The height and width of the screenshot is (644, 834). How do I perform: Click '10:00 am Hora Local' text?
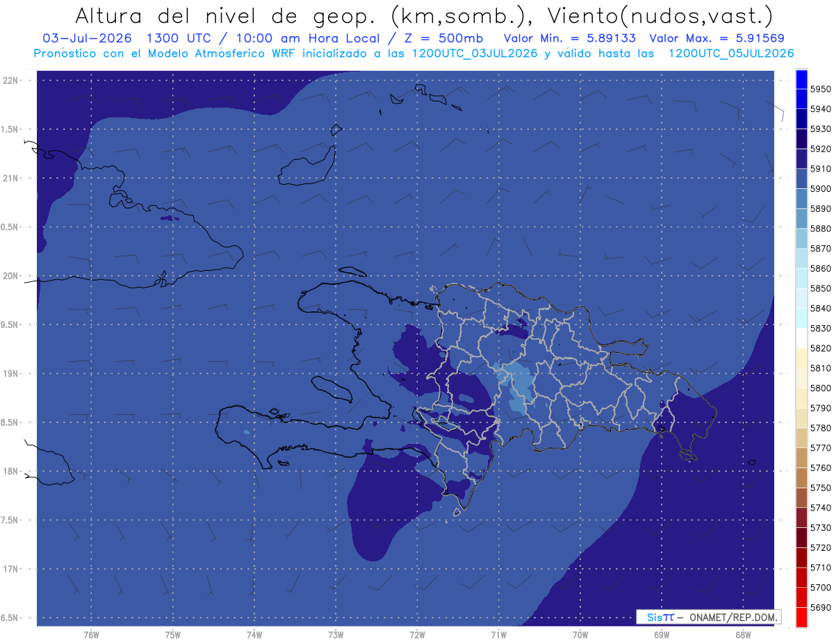(x=306, y=38)
